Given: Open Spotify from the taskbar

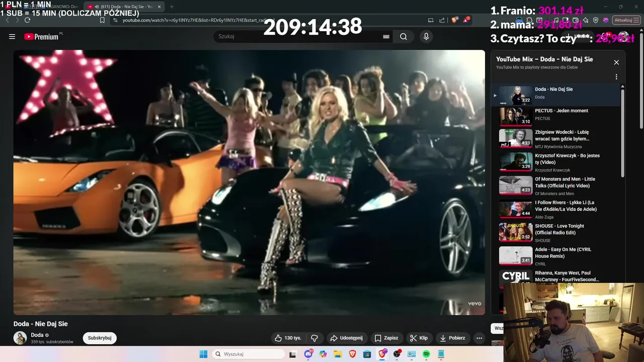Looking at the screenshot, I should coord(426,354).
